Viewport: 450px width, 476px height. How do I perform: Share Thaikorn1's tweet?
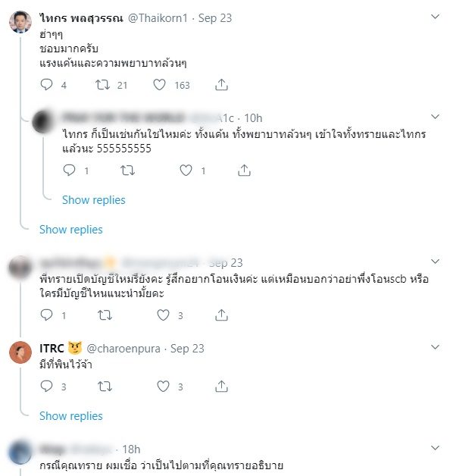[x=221, y=85]
